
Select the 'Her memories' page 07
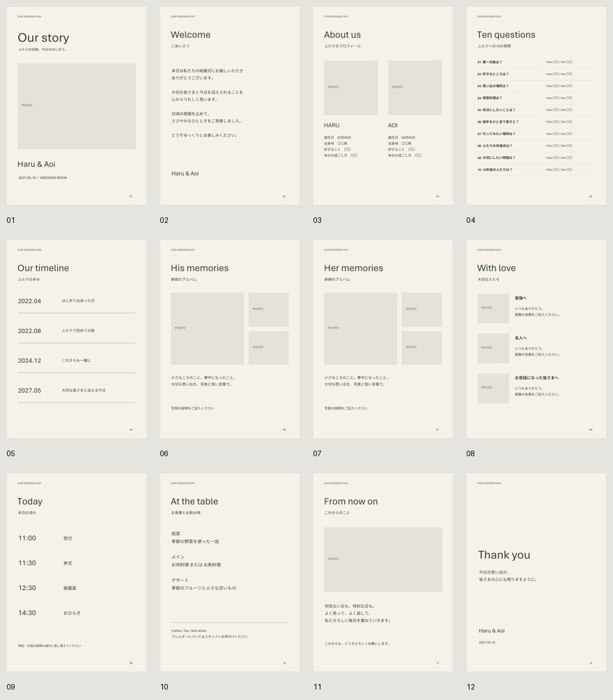tap(383, 339)
